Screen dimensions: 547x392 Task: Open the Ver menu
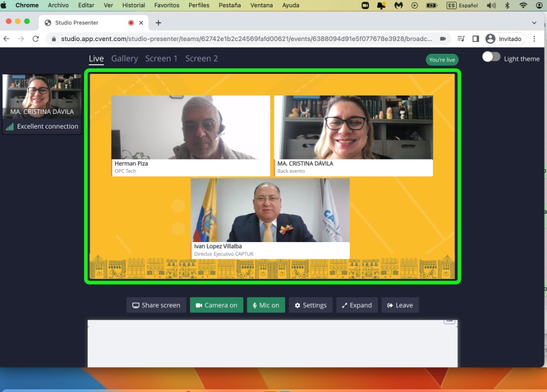point(108,5)
